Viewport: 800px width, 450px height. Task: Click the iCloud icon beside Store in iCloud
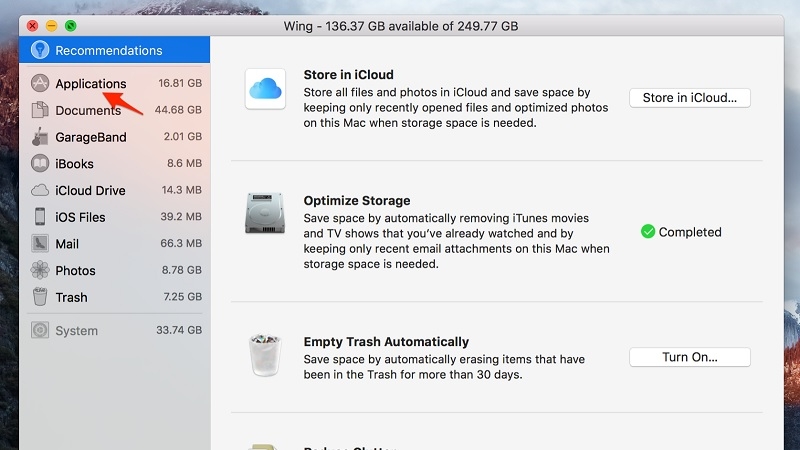pos(265,89)
